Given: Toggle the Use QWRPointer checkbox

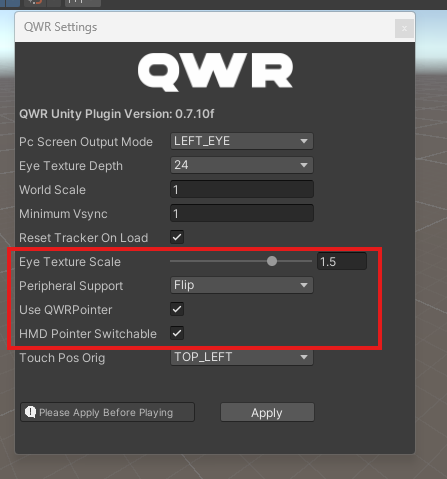Looking at the screenshot, I should tap(177, 309).
